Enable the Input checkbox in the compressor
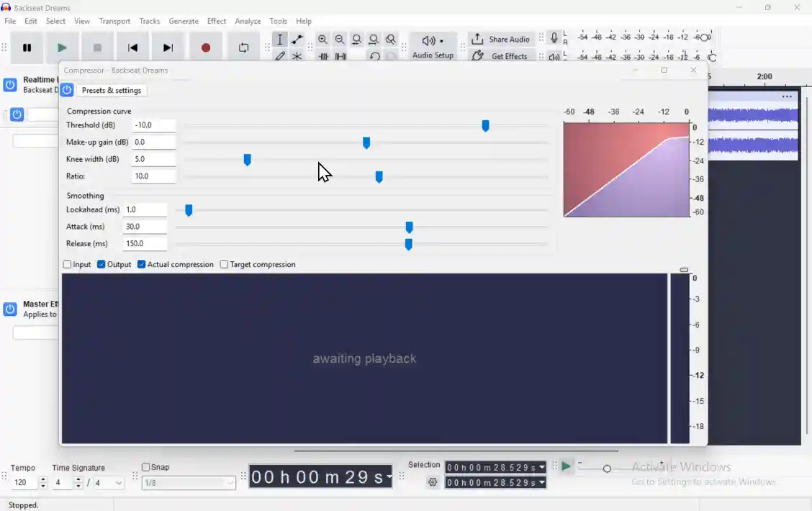812x511 pixels. (x=66, y=264)
